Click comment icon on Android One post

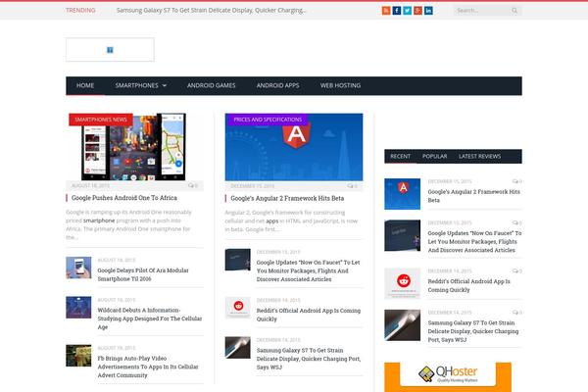point(193,185)
